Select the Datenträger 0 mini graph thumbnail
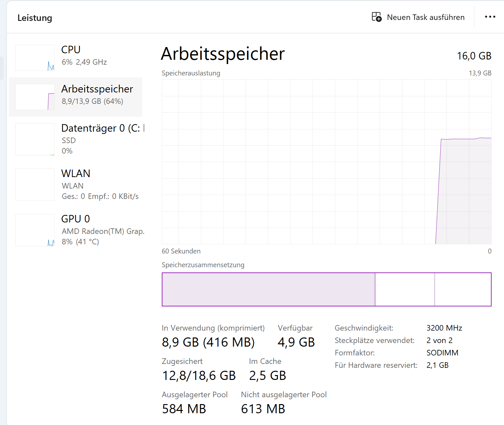The image size is (504, 425). point(35,139)
